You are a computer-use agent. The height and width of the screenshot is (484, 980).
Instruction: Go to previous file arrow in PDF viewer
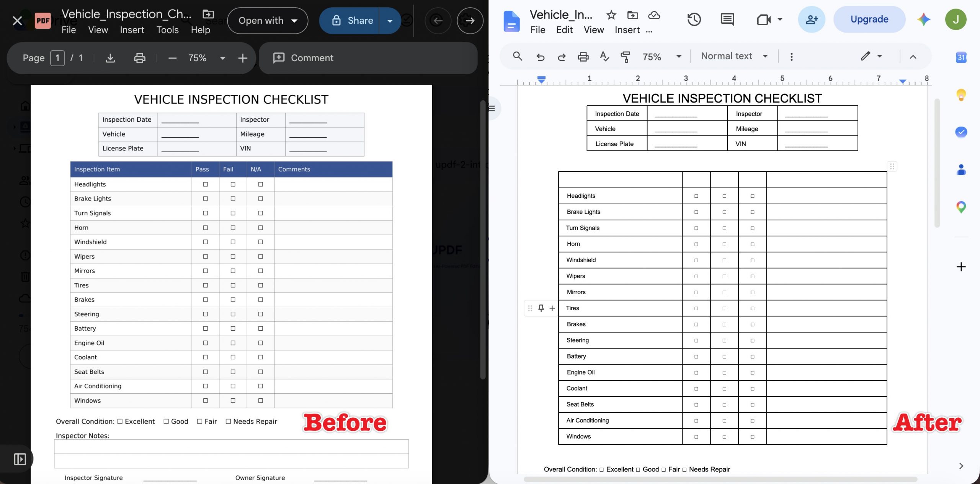[x=437, y=20]
